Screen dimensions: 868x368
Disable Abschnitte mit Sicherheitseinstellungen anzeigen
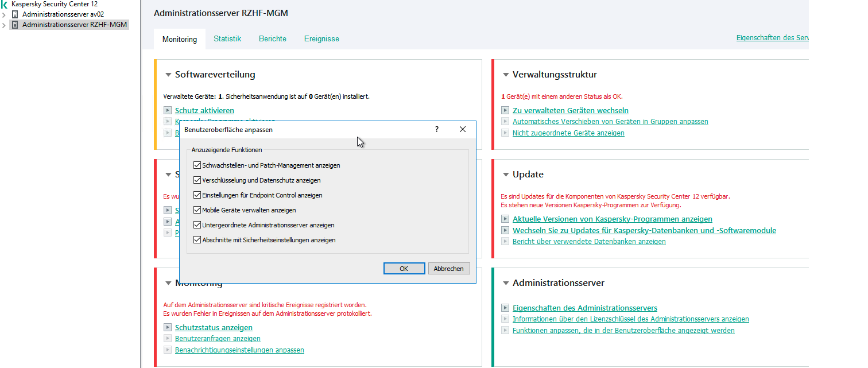tap(197, 240)
